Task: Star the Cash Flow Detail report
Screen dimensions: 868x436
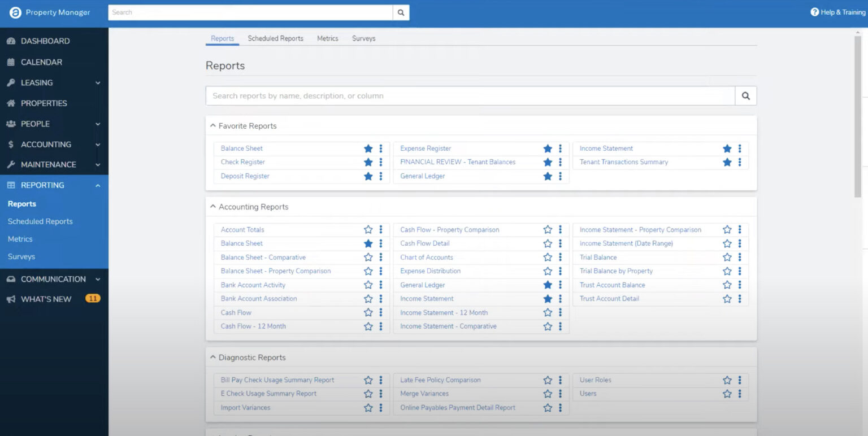Action: pyautogui.click(x=547, y=243)
